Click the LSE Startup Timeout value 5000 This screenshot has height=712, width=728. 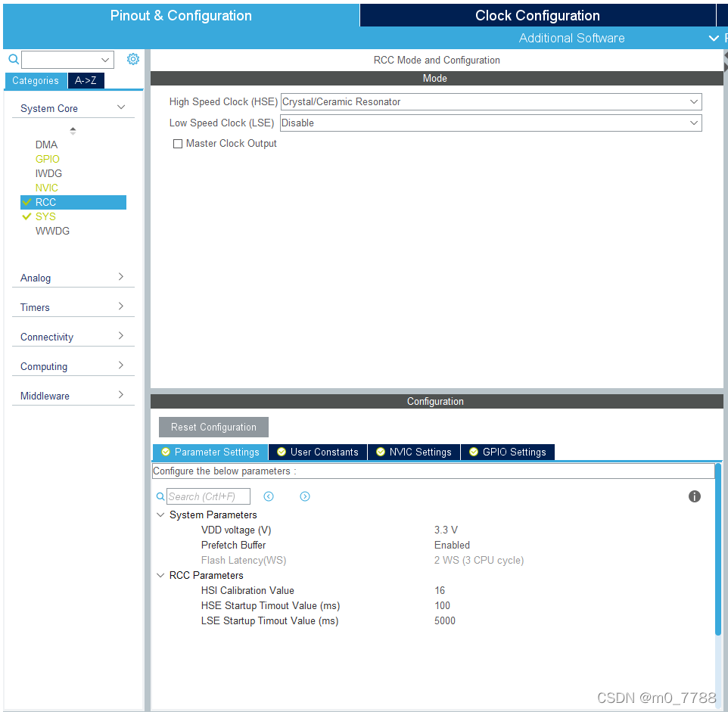[445, 620]
